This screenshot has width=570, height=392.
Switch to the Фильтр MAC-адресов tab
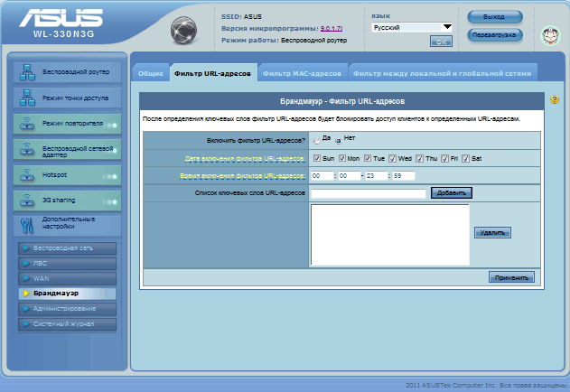[302, 73]
